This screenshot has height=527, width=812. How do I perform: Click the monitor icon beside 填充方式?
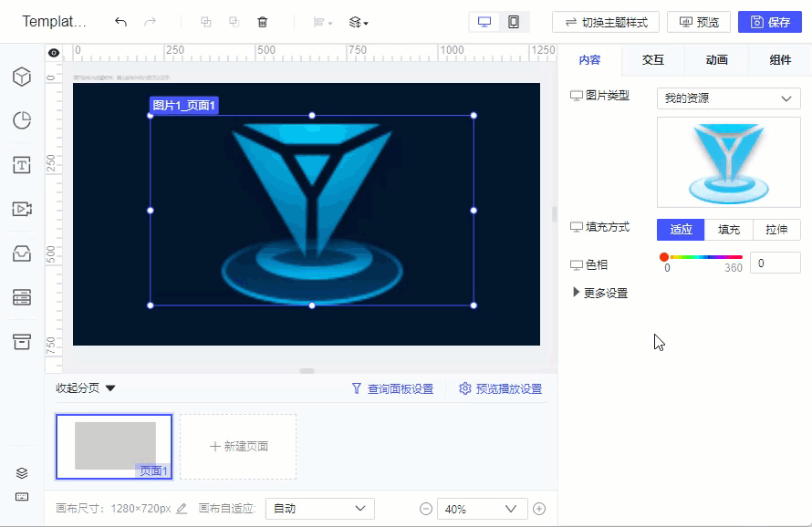pyautogui.click(x=576, y=227)
